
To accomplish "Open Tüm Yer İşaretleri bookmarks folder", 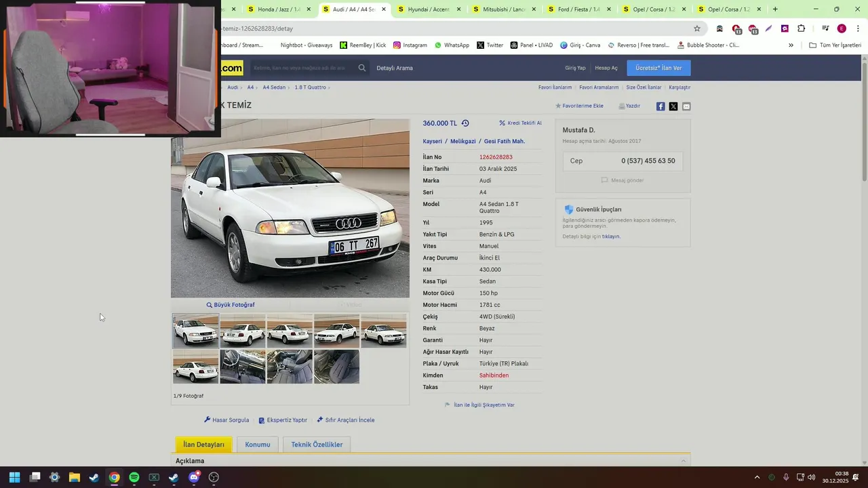I will pyautogui.click(x=835, y=45).
